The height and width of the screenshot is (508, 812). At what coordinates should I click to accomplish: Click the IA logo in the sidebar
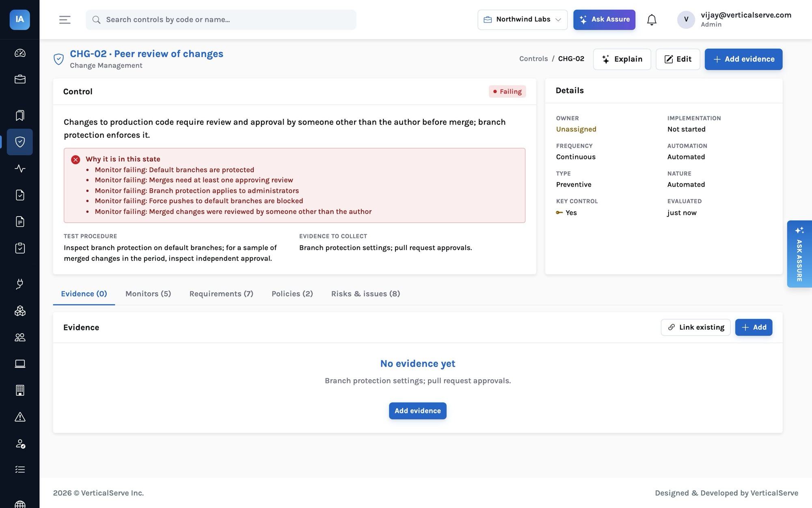[x=19, y=20]
